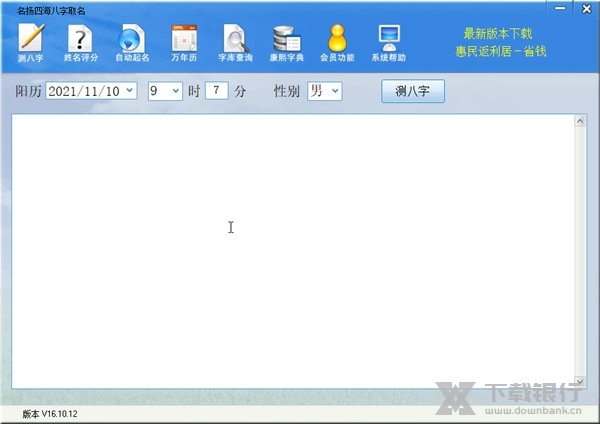Minimize the 名扬四海八字取名 window

tap(560, 8)
